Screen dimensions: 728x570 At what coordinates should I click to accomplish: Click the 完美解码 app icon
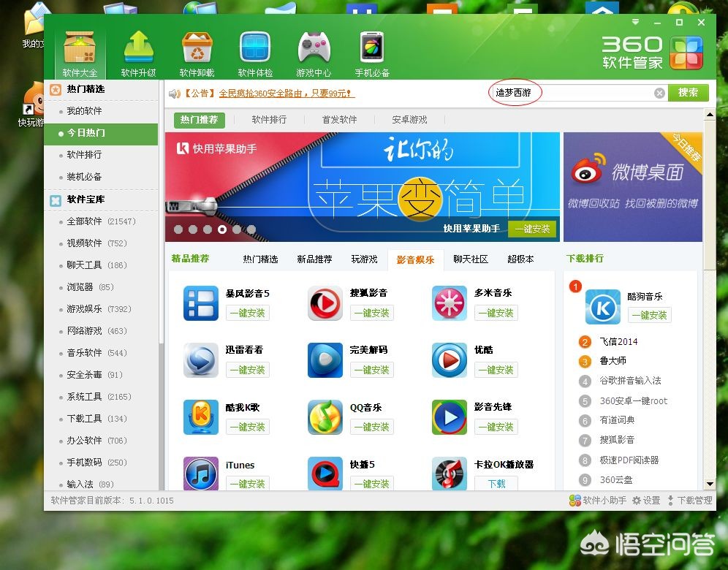click(x=325, y=360)
